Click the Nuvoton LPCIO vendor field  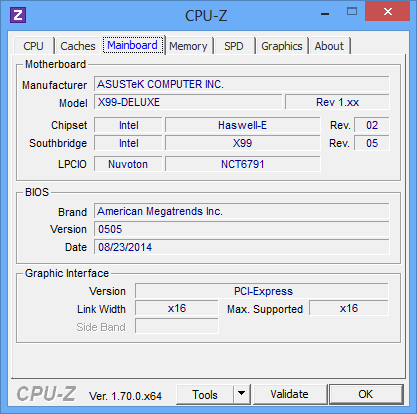point(128,164)
